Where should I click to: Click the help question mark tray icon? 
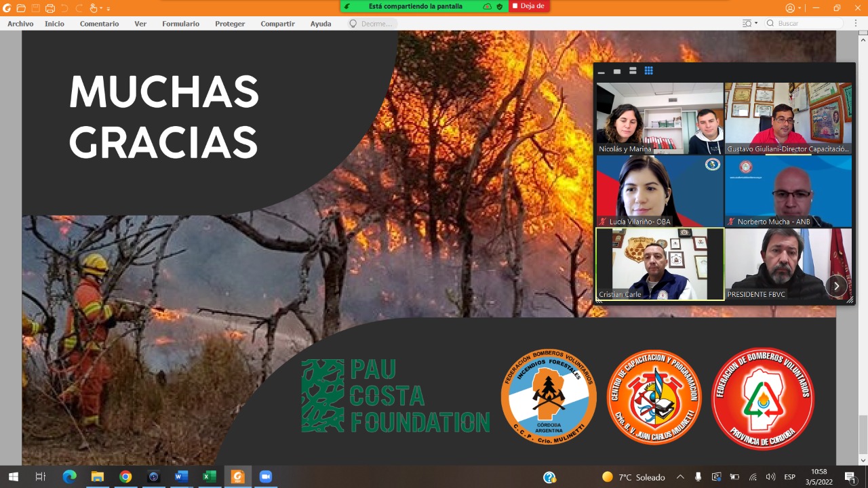[x=550, y=477]
